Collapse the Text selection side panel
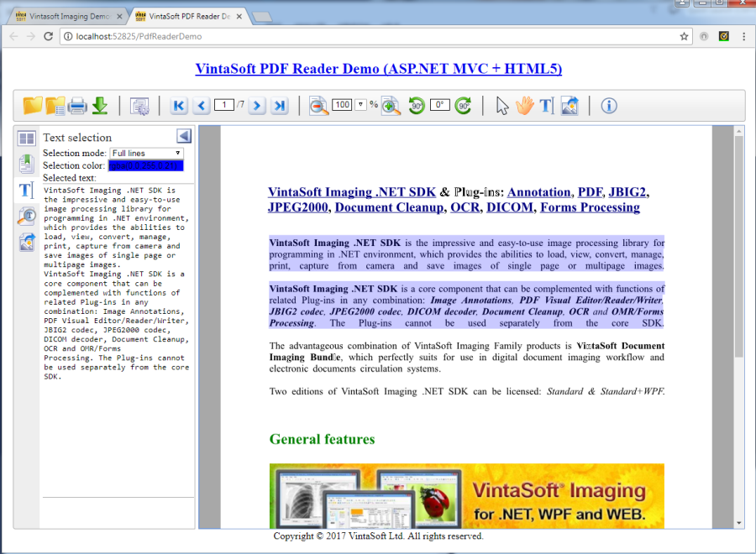This screenshot has height=554, width=756. [x=184, y=136]
